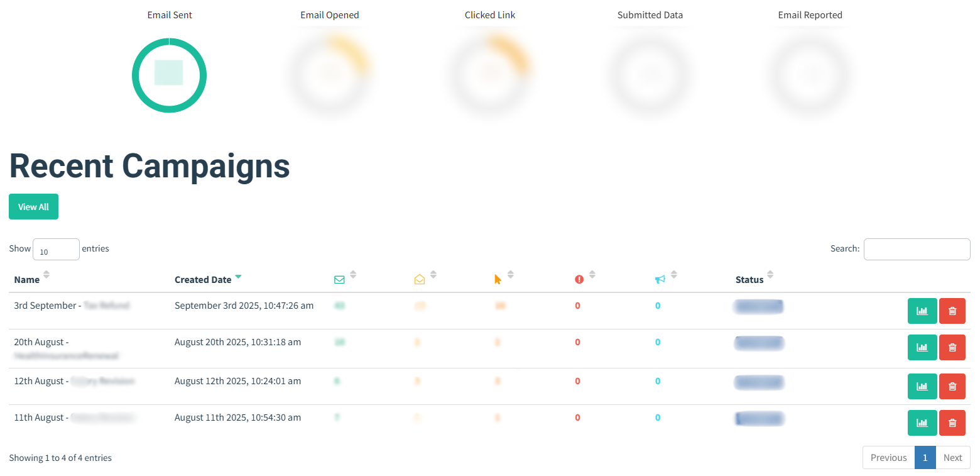Delete the 3rd September campaign
Screen dimensions: 980x476
point(952,311)
